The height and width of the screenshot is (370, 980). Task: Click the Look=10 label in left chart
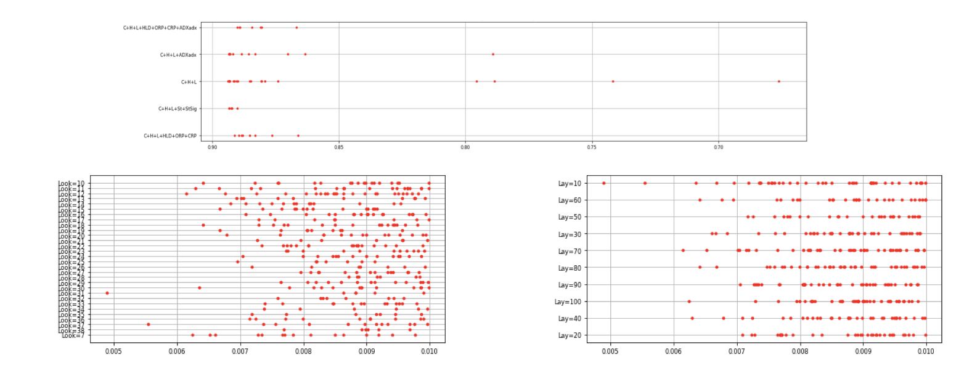tap(71, 184)
